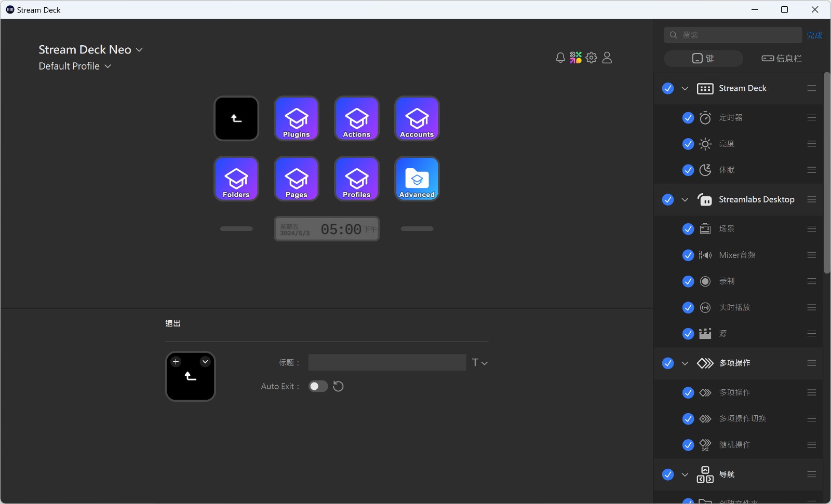Open the Default Profile dropdown
This screenshot has width=831, height=504.
tap(75, 66)
